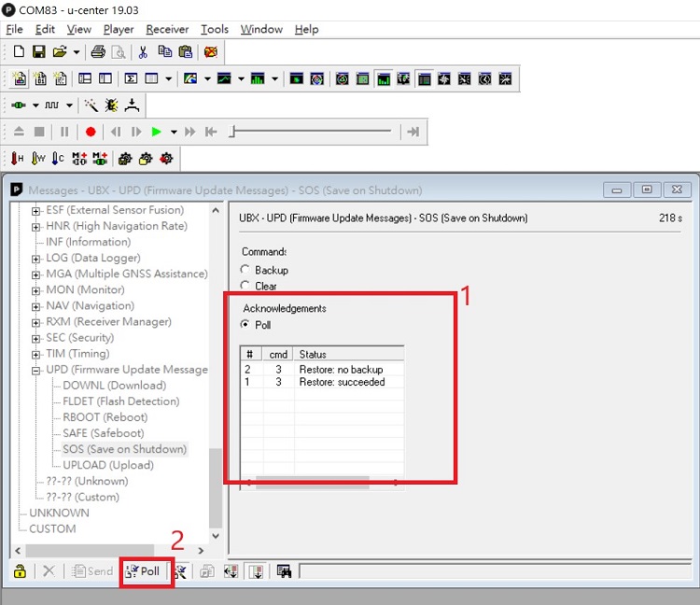Image resolution: width=700 pixels, height=605 pixels.
Task: Click the green play button
Action: click(x=156, y=133)
